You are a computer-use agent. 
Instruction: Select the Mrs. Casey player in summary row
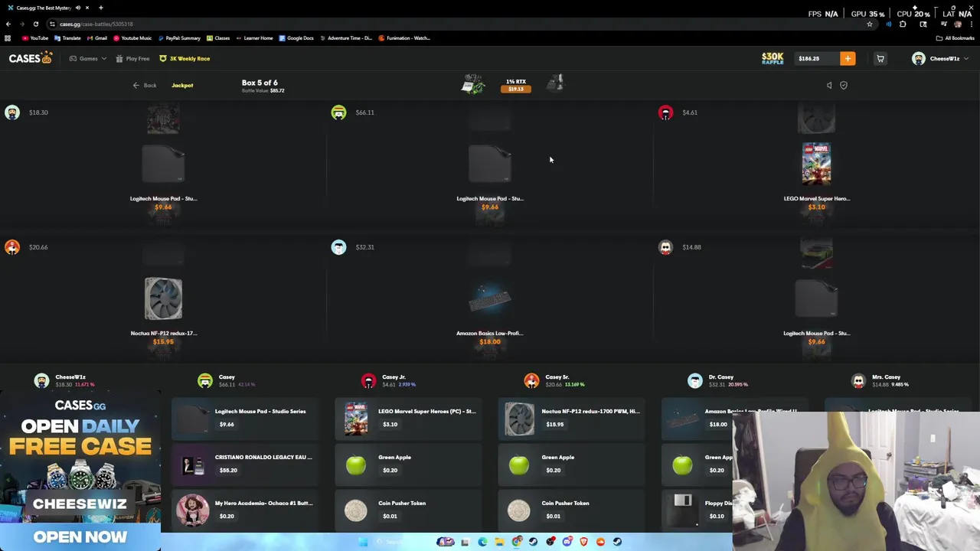tap(880, 380)
